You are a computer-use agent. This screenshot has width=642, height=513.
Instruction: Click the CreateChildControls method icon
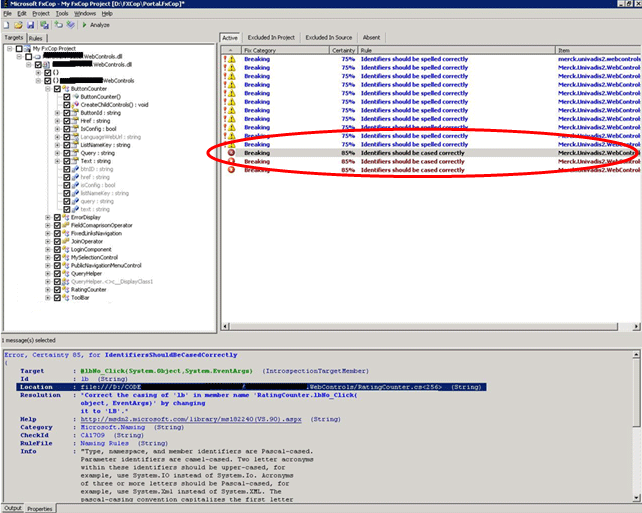click(x=76, y=105)
